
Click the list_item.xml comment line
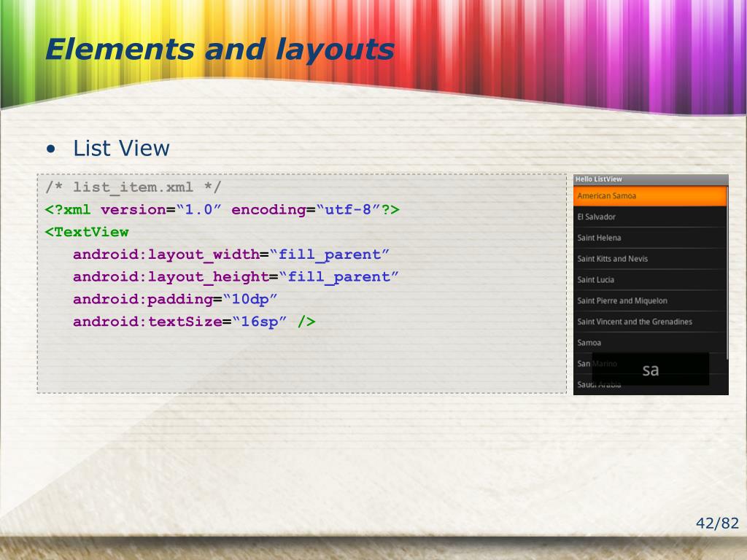click(x=133, y=187)
